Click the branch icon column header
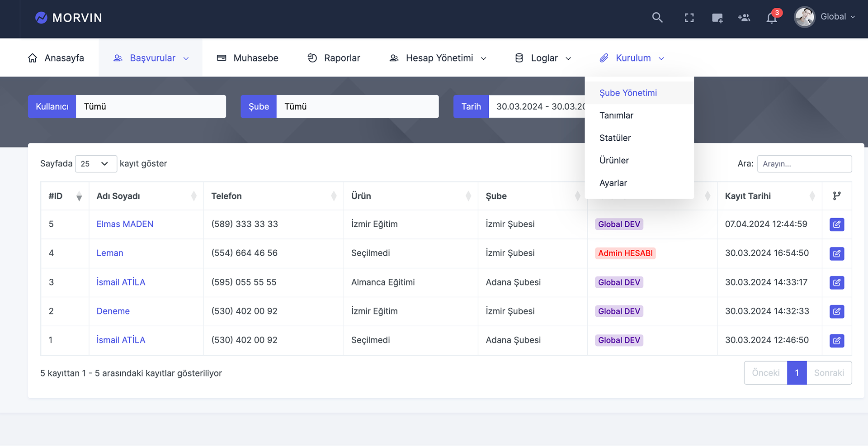Screen dimensions: 868x448 click(837, 196)
